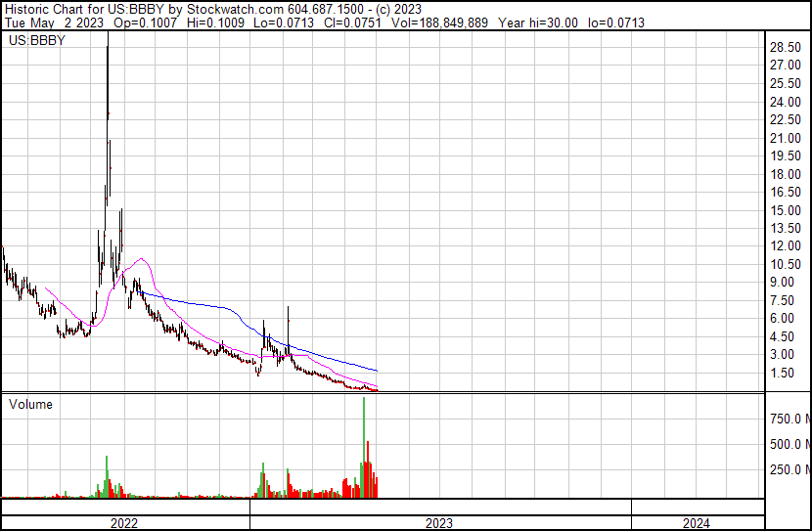Click the Year hi=30.00 text

(537, 22)
